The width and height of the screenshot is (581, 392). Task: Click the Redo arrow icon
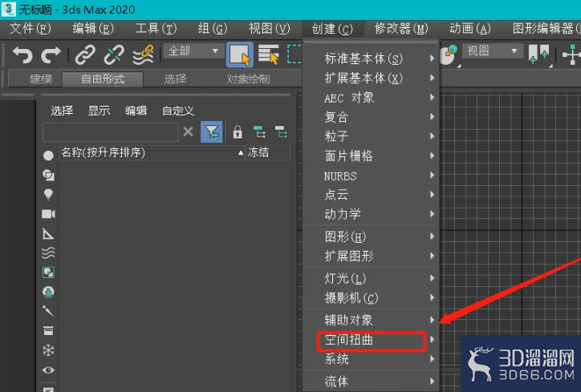[x=51, y=55]
